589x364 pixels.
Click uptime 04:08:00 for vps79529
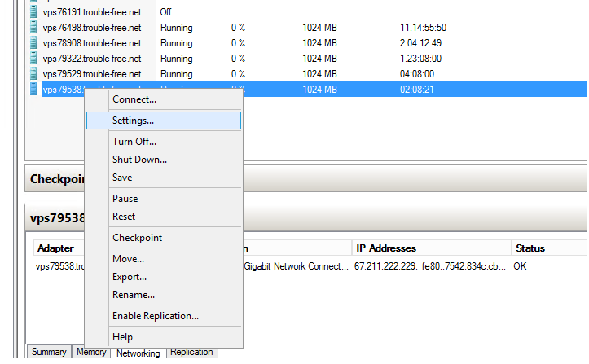pos(417,73)
